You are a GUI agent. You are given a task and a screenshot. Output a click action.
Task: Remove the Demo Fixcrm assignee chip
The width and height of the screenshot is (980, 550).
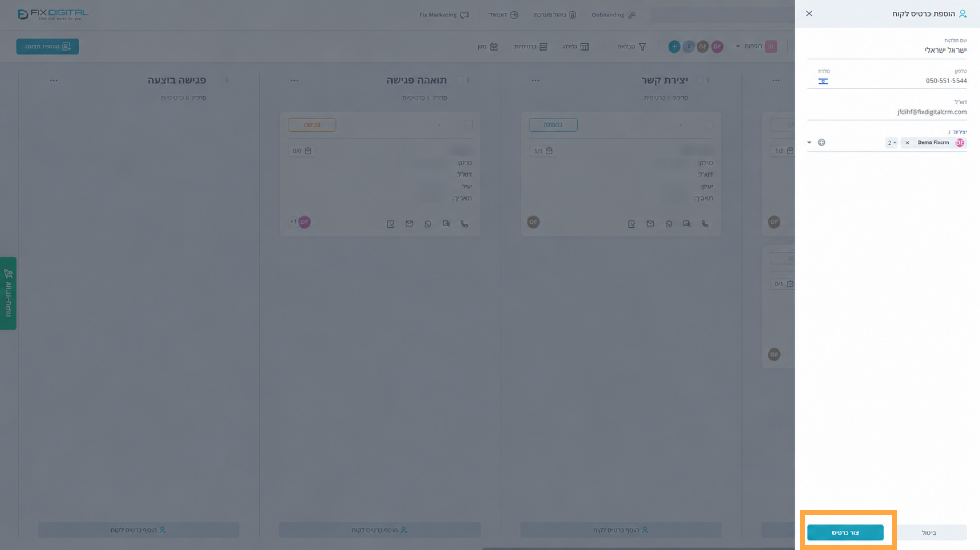tap(907, 143)
